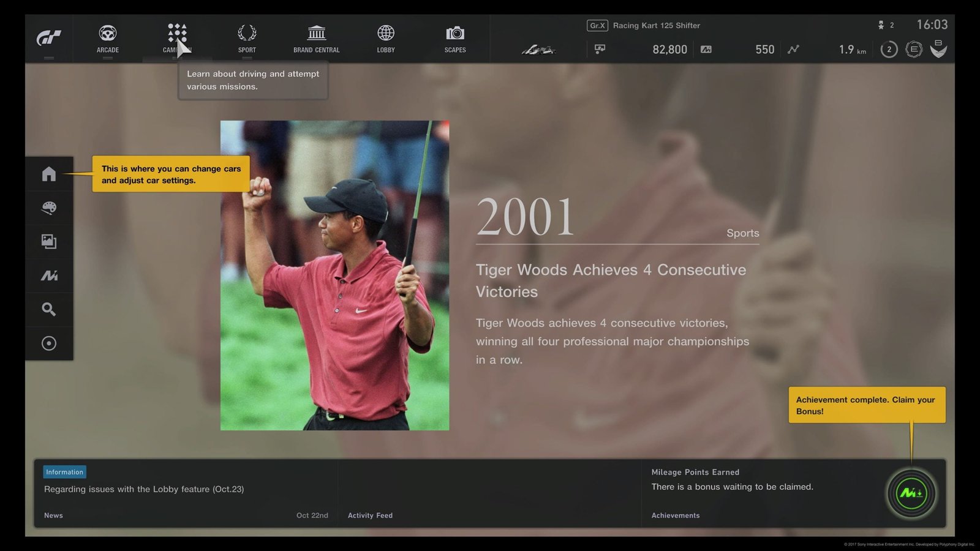Image resolution: width=980 pixels, height=551 pixels.
Task: Open the photo gallery icon in sidebar
Action: coord(49,242)
